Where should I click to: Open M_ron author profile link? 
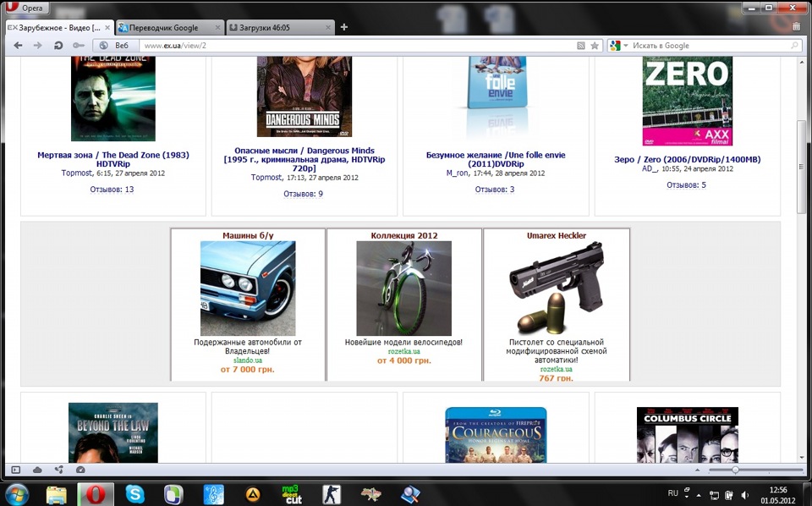click(x=458, y=173)
